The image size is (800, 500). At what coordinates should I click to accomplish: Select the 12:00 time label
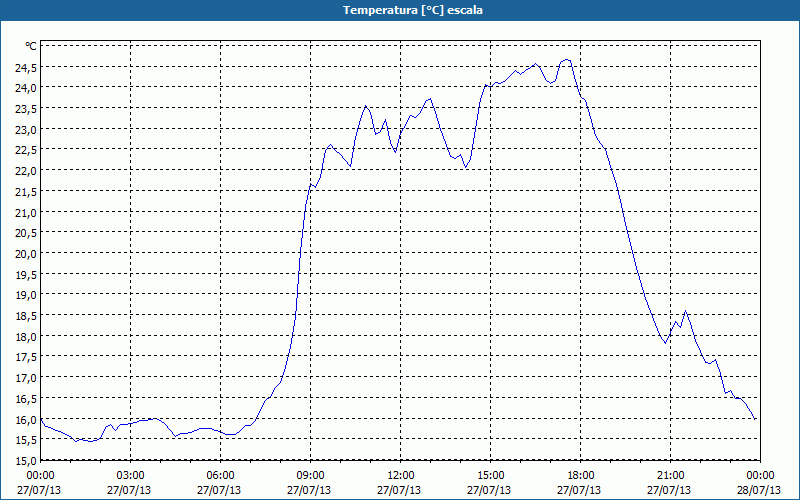pyautogui.click(x=401, y=476)
